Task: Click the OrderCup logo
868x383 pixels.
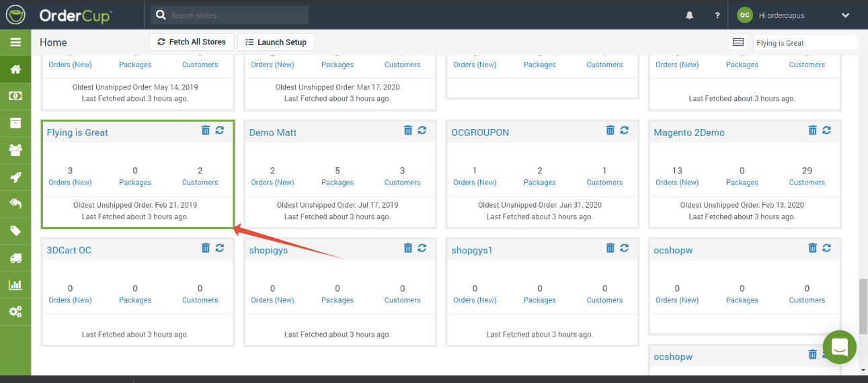Action: pyautogui.click(x=58, y=15)
